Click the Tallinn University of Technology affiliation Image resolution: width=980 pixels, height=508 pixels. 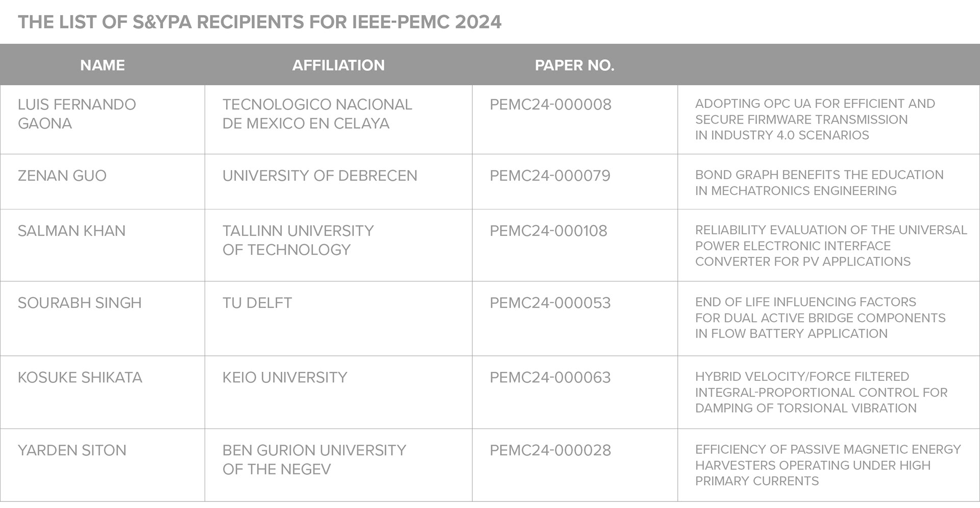point(298,240)
